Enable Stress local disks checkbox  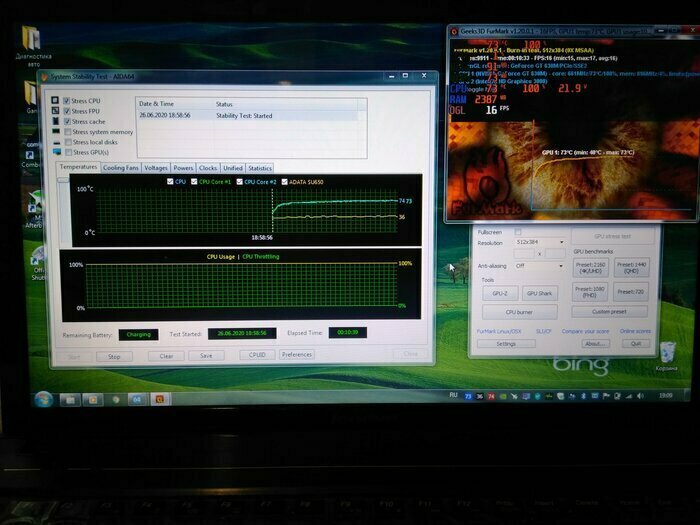(x=68, y=142)
